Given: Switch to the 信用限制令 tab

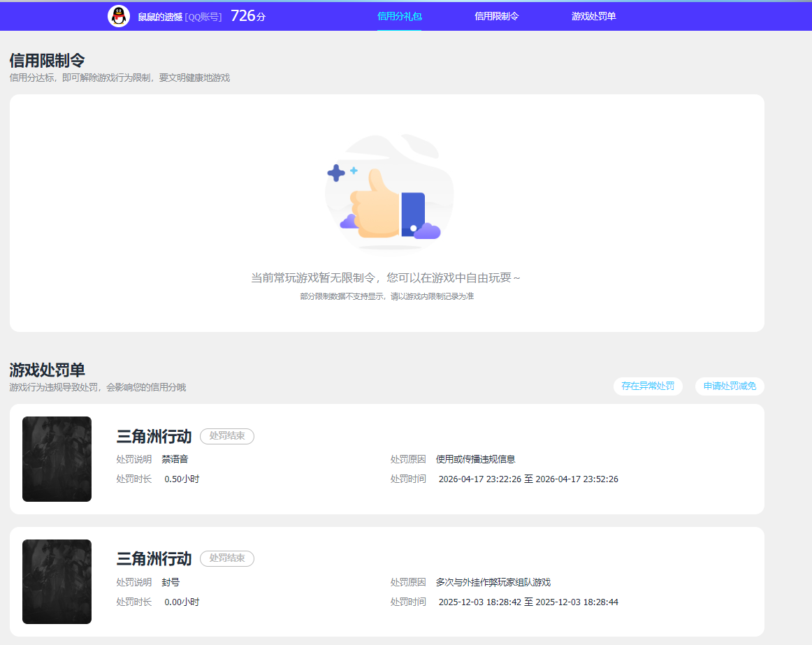Looking at the screenshot, I should click(496, 16).
